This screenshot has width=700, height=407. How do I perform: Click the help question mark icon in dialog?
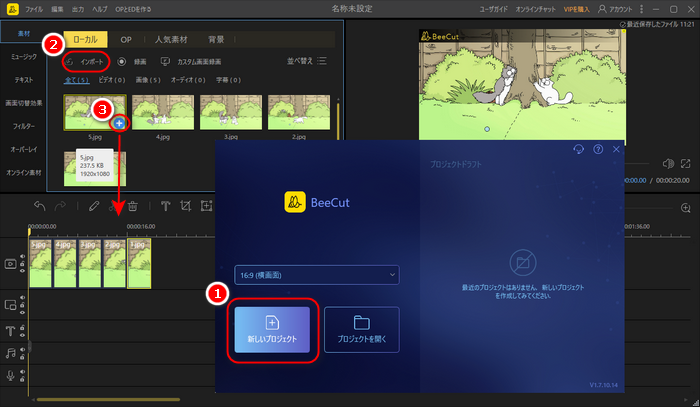pos(598,149)
